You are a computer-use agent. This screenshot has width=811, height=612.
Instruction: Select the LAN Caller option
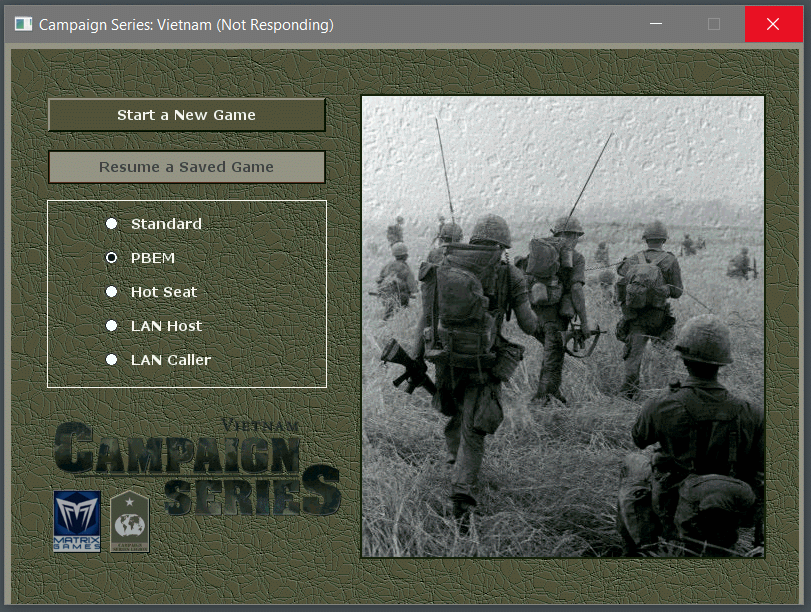[x=111, y=360]
